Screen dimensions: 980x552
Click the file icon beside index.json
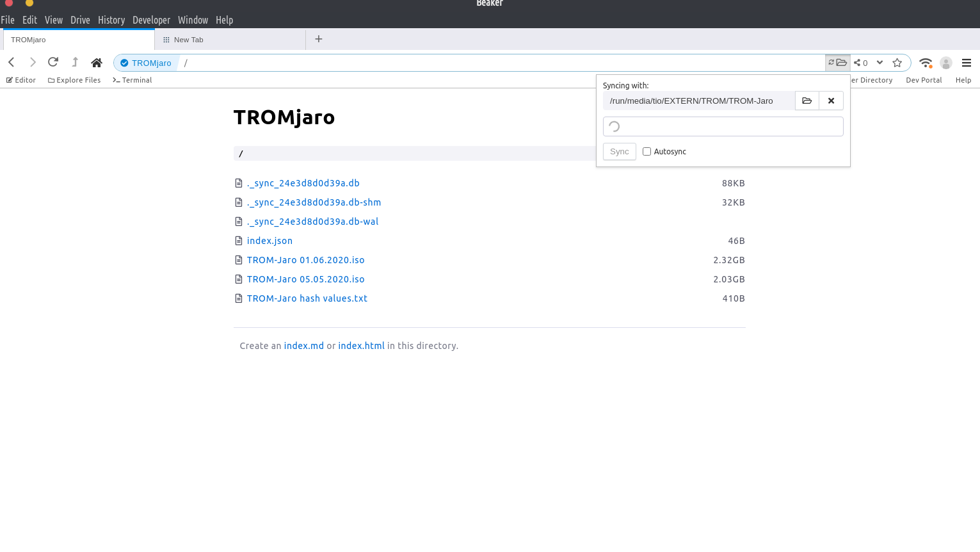click(239, 241)
